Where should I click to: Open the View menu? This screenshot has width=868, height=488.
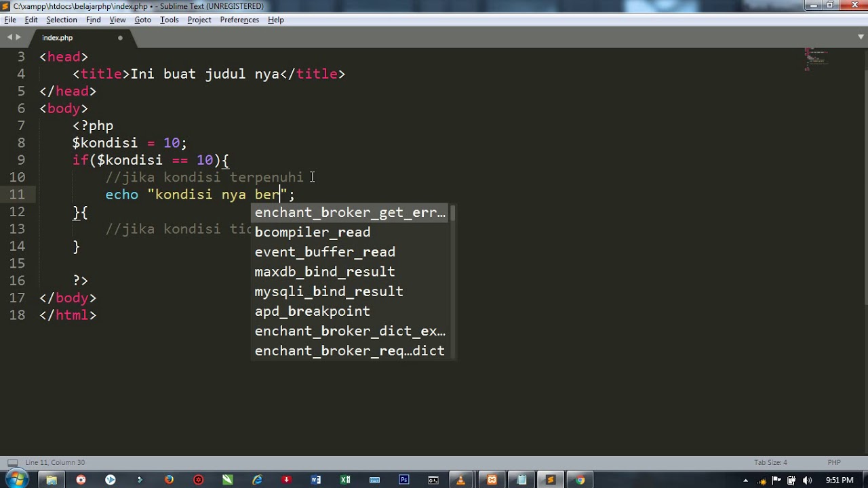(117, 20)
